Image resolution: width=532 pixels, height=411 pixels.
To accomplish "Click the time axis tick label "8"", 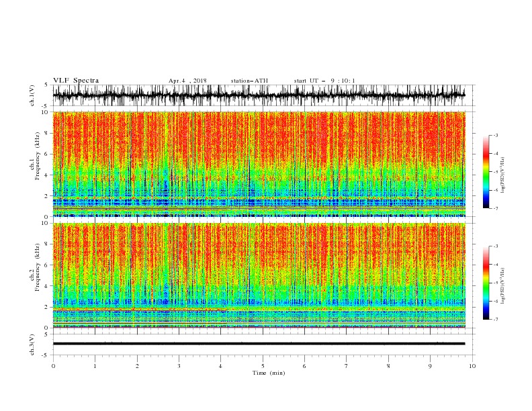I will pos(388,366).
